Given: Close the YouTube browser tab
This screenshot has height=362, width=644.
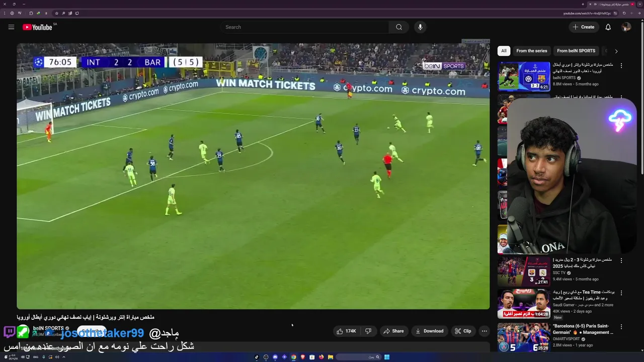Looking at the screenshot, I should 590,4.
